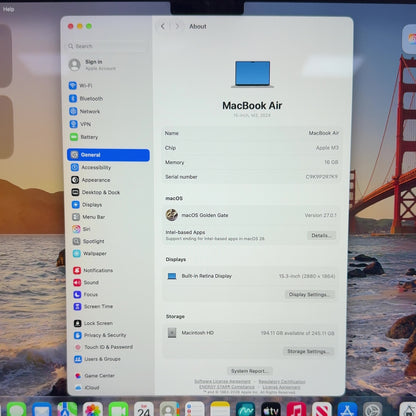Open Accessibility settings
The height and width of the screenshot is (416, 416).
click(91, 167)
